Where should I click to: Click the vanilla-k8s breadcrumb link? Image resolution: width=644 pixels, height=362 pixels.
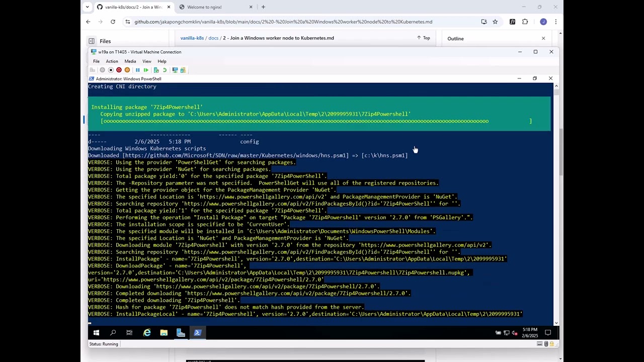pos(192,38)
